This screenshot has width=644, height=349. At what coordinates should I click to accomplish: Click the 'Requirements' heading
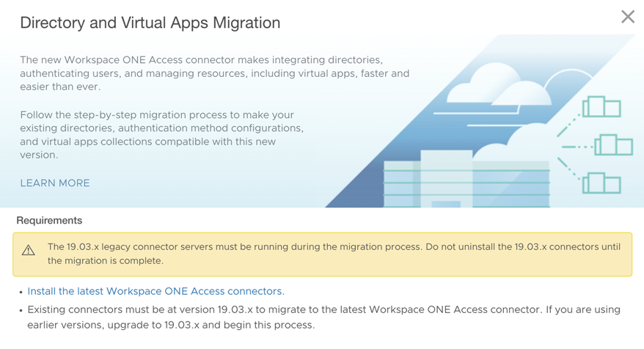(49, 221)
